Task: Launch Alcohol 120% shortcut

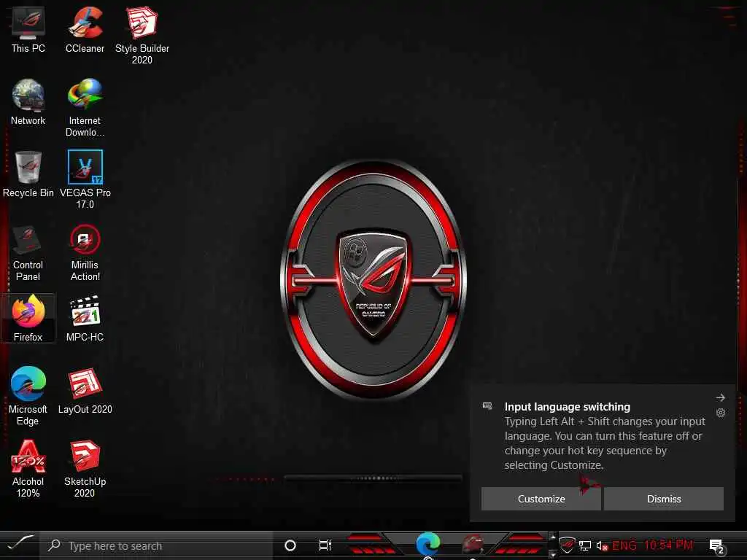Action: (28, 469)
